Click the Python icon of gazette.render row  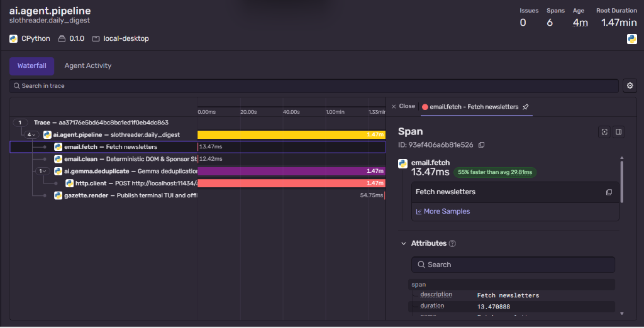(58, 195)
